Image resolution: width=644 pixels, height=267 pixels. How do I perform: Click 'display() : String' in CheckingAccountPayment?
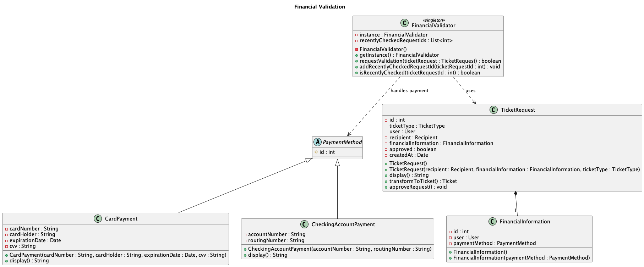(x=268, y=255)
